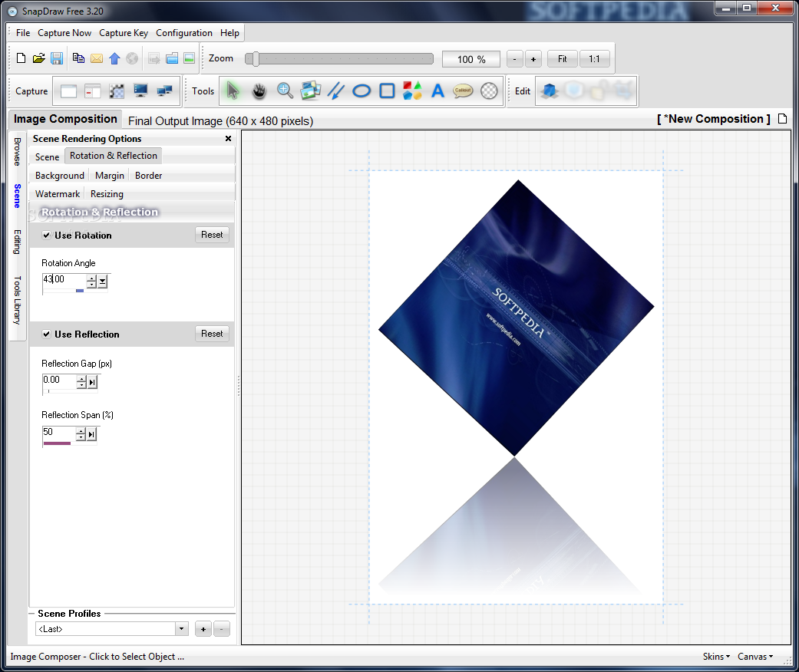Choose the Callout bubble tool
The image size is (799, 672).
pos(463,91)
